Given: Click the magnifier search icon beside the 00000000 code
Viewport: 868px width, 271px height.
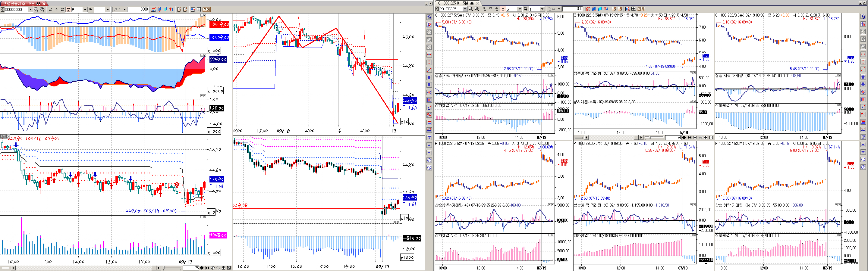Looking at the screenshot, I should 36,9.
